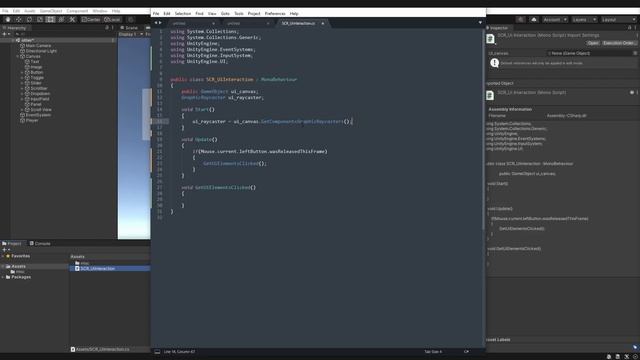Expand the Slider object in Hierarchy
Screen dimensions: 640x360
point(22,83)
